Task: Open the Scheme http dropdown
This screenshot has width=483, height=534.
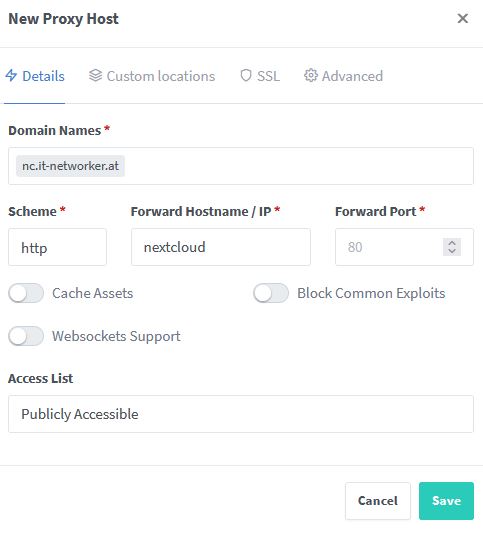Action: coord(58,247)
